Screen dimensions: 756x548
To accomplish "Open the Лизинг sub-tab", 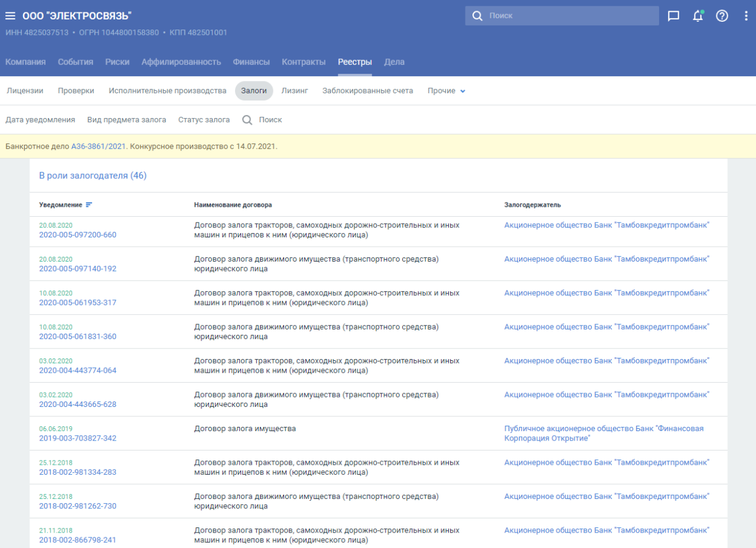I will click(x=295, y=91).
